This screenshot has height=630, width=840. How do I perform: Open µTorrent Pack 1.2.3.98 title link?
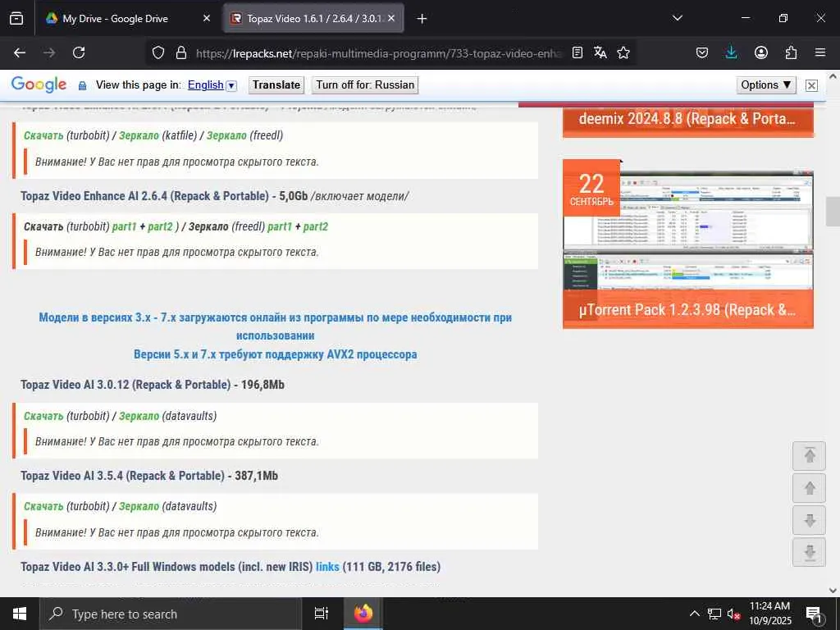[x=687, y=309]
